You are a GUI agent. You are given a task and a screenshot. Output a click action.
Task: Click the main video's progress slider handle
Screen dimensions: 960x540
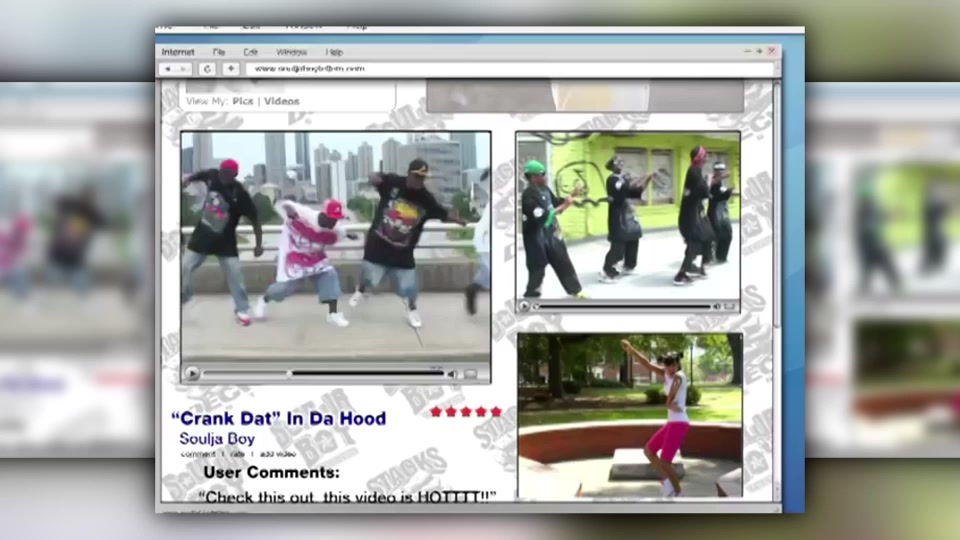(289, 373)
